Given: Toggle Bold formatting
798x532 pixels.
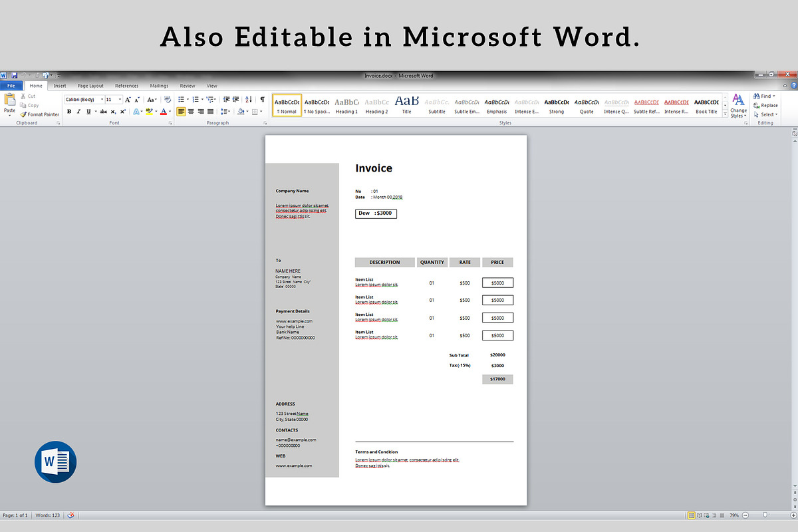Looking at the screenshot, I should coord(69,112).
